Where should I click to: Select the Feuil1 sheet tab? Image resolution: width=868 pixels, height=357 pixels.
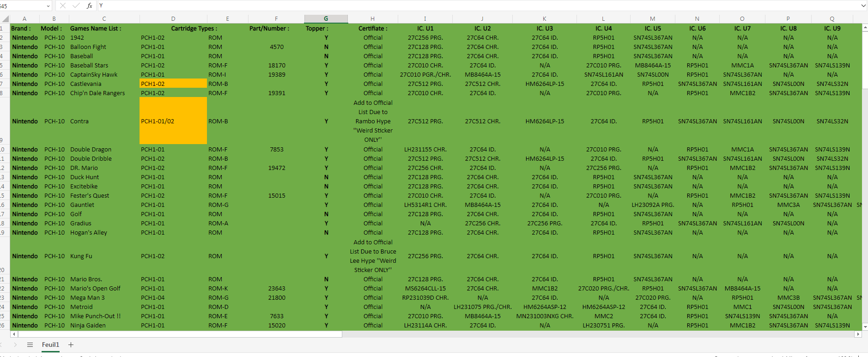tap(50, 345)
